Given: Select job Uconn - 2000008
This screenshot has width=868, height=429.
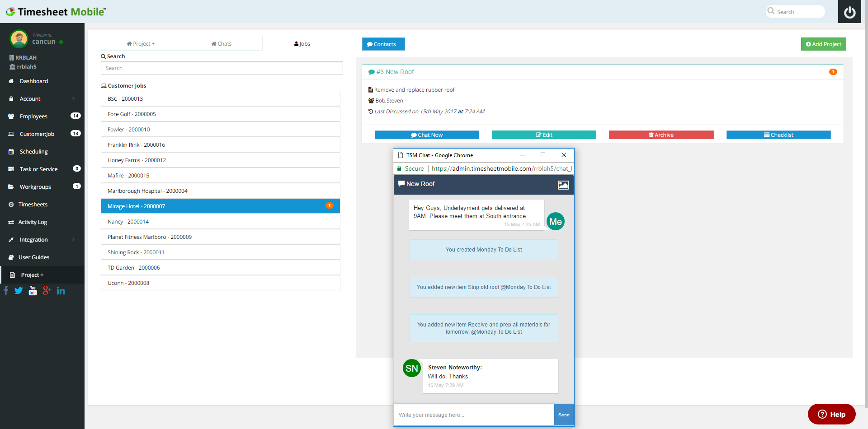Looking at the screenshot, I should coord(221,283).
